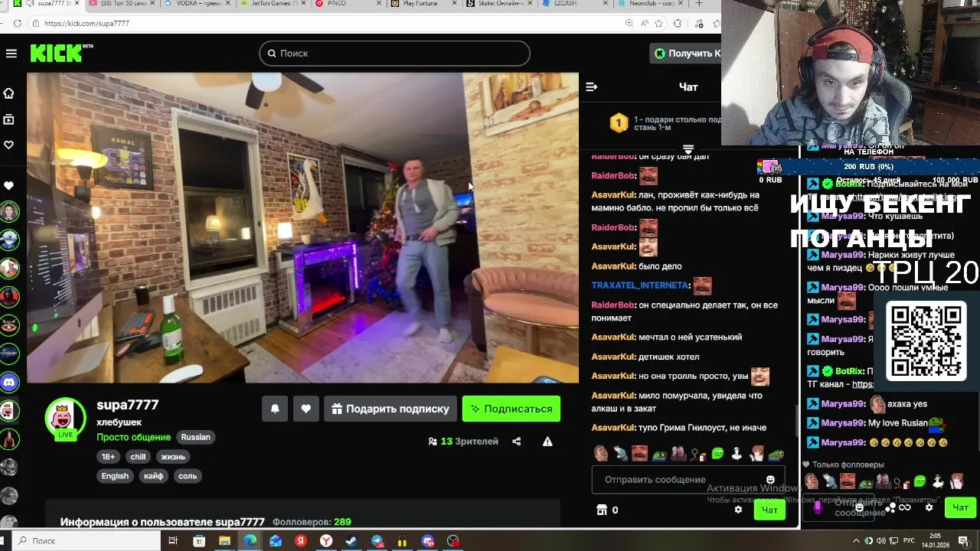The image size is (980, 551).
Task: Open the chat settings gear icon
Action: tap(738, 510)
